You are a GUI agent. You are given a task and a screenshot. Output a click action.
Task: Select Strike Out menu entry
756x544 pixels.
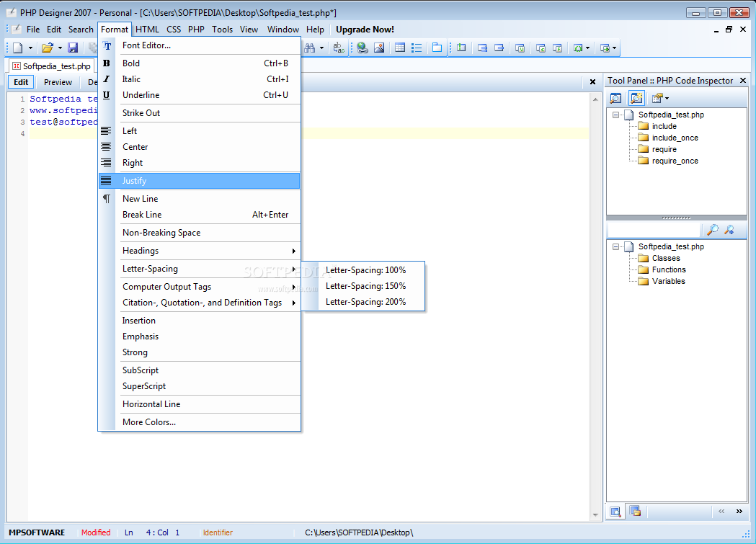coord(200,112)
